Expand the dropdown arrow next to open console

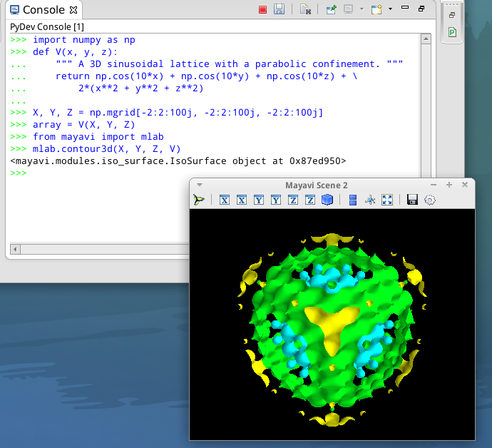390,9
